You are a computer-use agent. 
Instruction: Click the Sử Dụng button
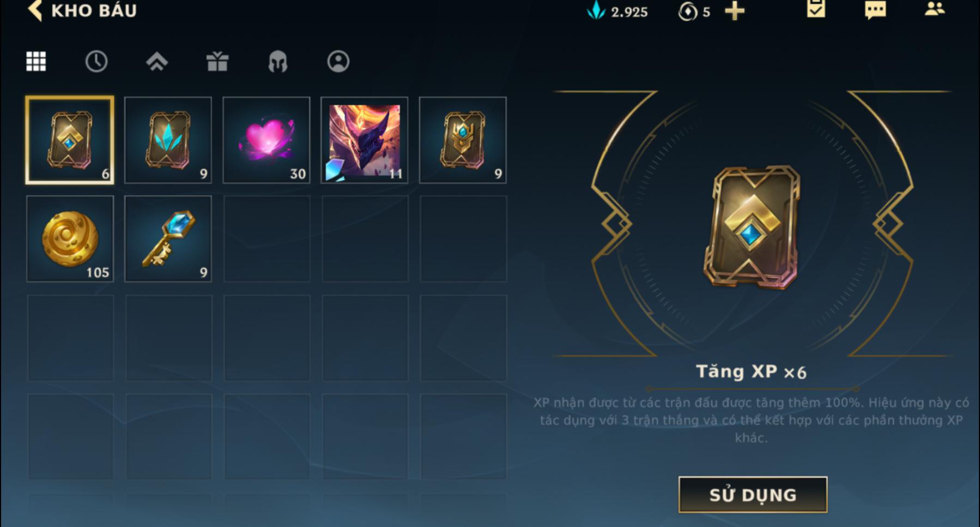(753, 495)
